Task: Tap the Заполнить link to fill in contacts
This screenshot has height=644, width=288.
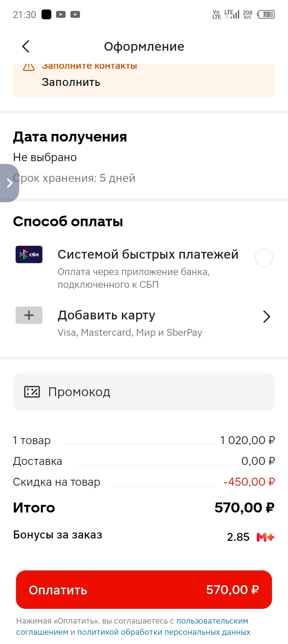Action: pyautogui.click(x=71, y=82)
